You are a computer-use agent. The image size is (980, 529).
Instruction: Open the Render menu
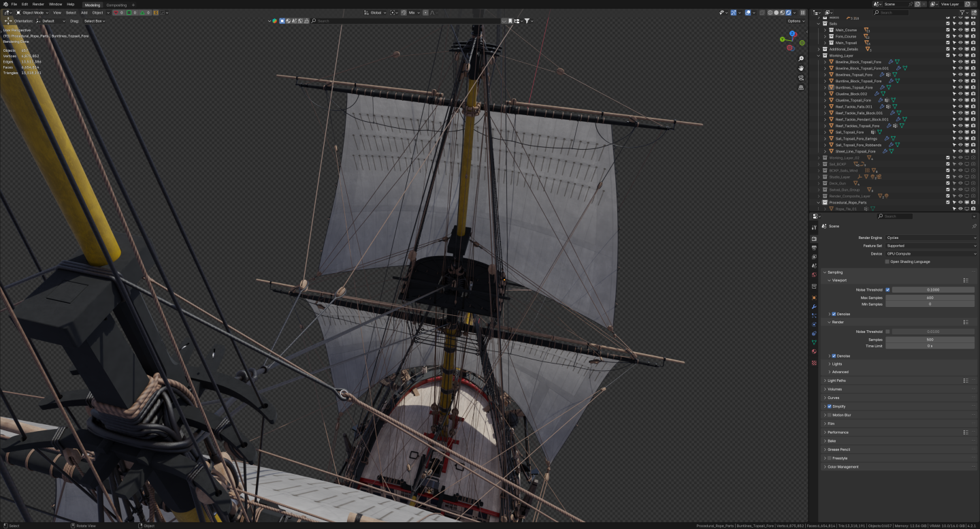pyautogui.click(x=38, y=4)
